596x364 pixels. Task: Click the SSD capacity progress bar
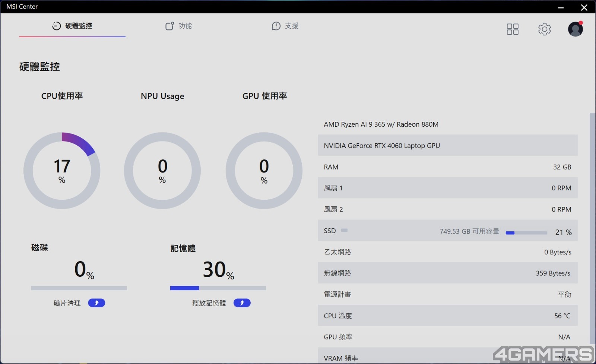pos(526,233)
